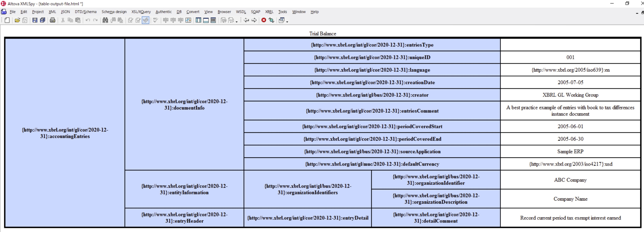Click the Replace icon
644x232 pixels.
120,20
